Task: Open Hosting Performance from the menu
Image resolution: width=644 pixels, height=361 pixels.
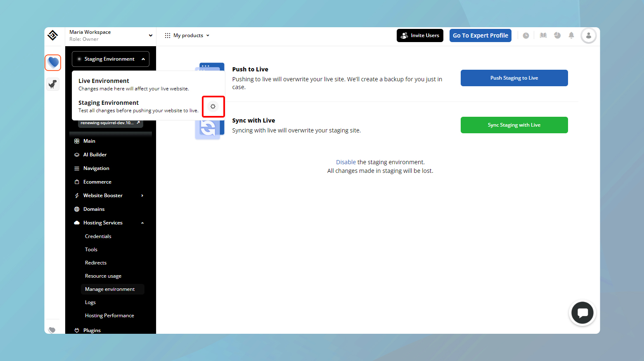Action: pos(109,315)
